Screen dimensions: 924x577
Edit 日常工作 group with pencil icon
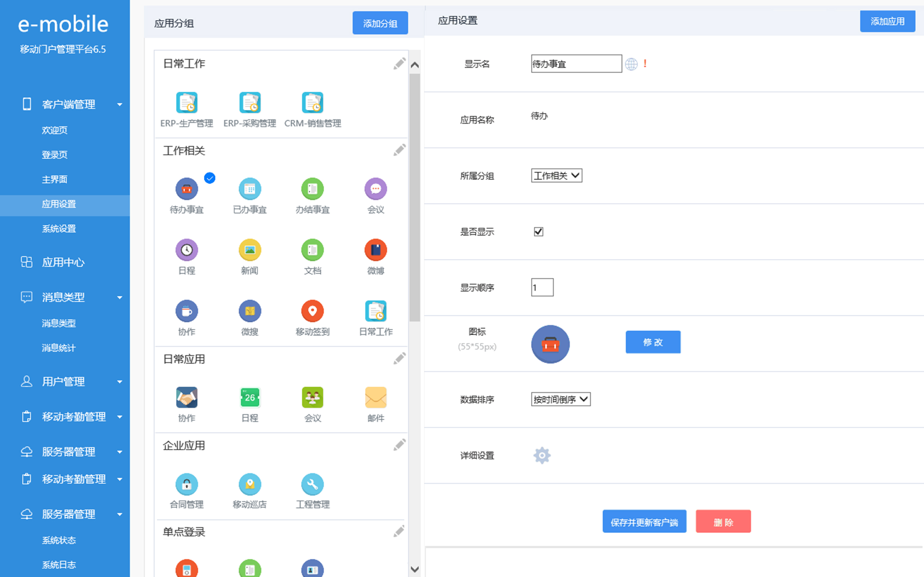pos(400,63)
